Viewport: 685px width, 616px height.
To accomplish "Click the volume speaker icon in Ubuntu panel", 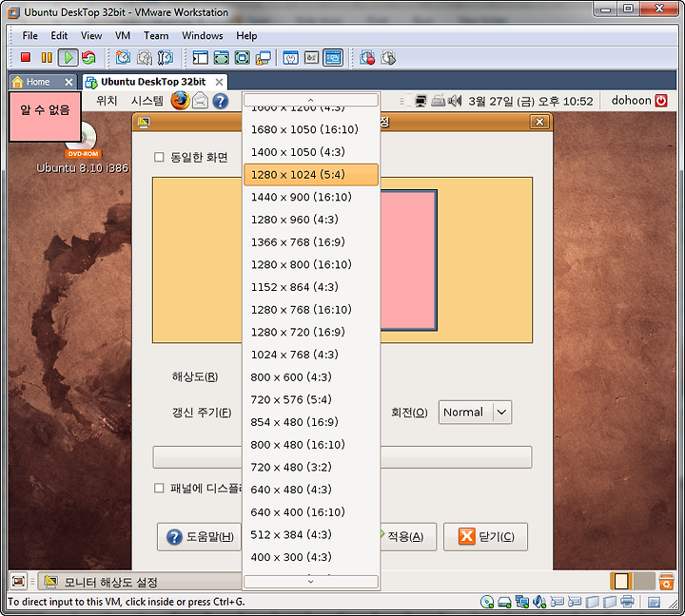I will (x=455, y=101).
